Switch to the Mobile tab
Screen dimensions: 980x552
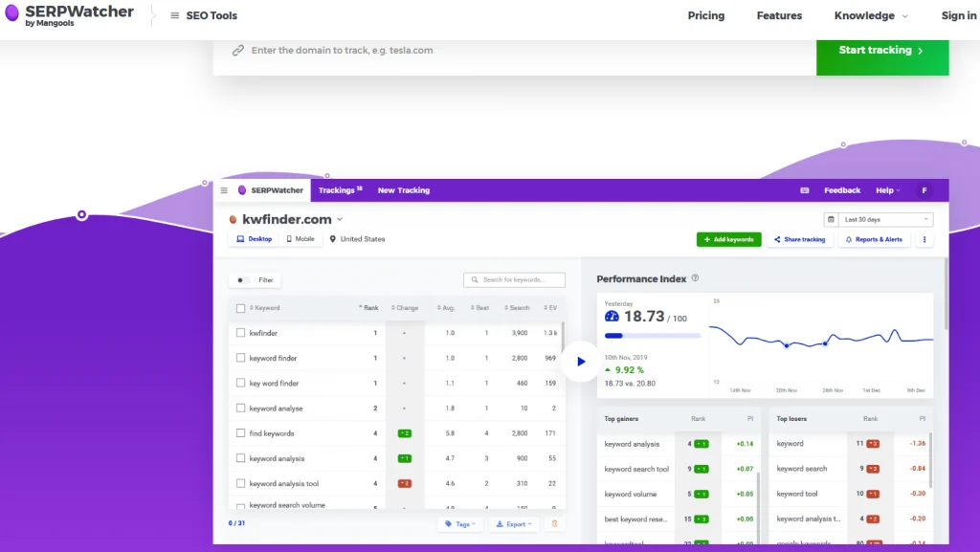[x=300, y=239]
